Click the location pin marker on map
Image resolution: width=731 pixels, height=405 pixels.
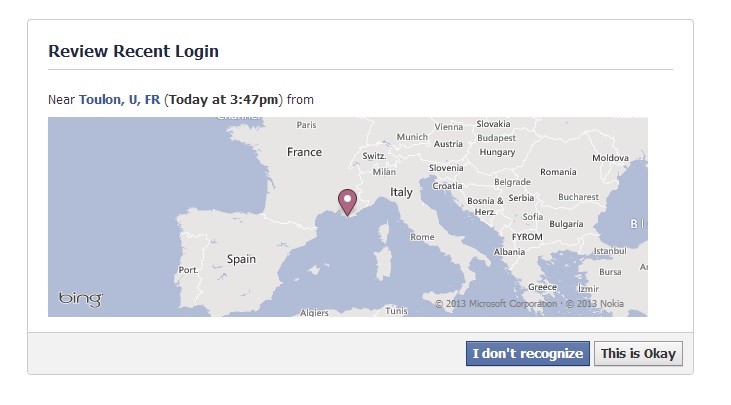(347, 202)
